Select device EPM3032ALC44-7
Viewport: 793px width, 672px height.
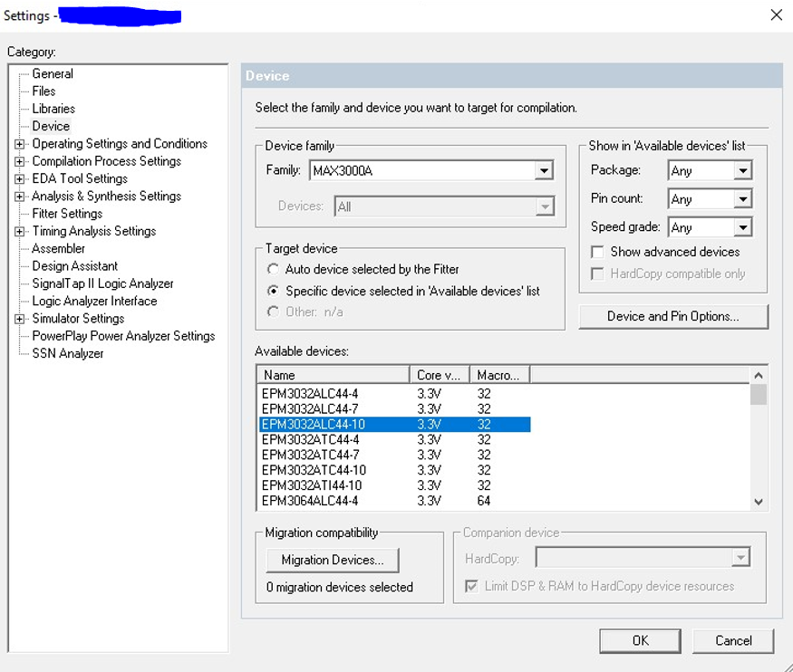point(395,408)
